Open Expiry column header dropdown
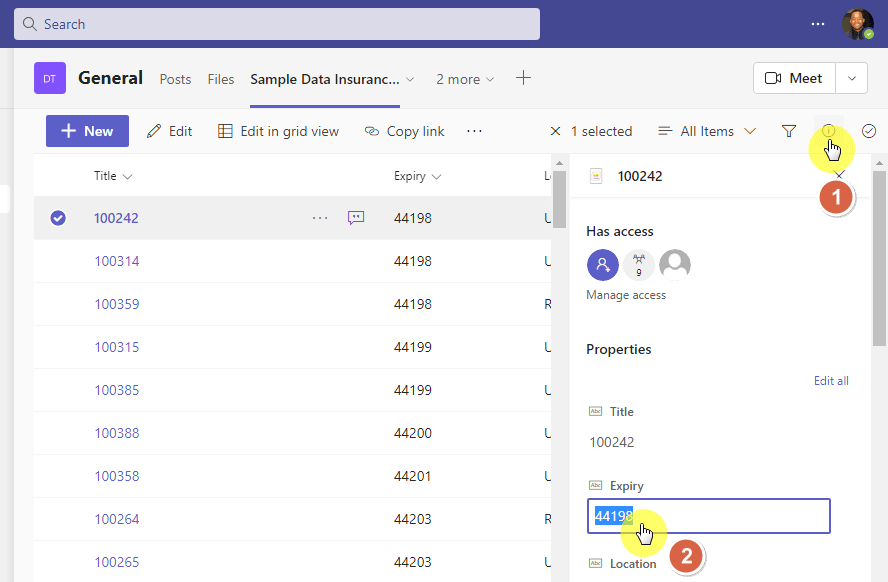The image size is (888, 582). 417,176
